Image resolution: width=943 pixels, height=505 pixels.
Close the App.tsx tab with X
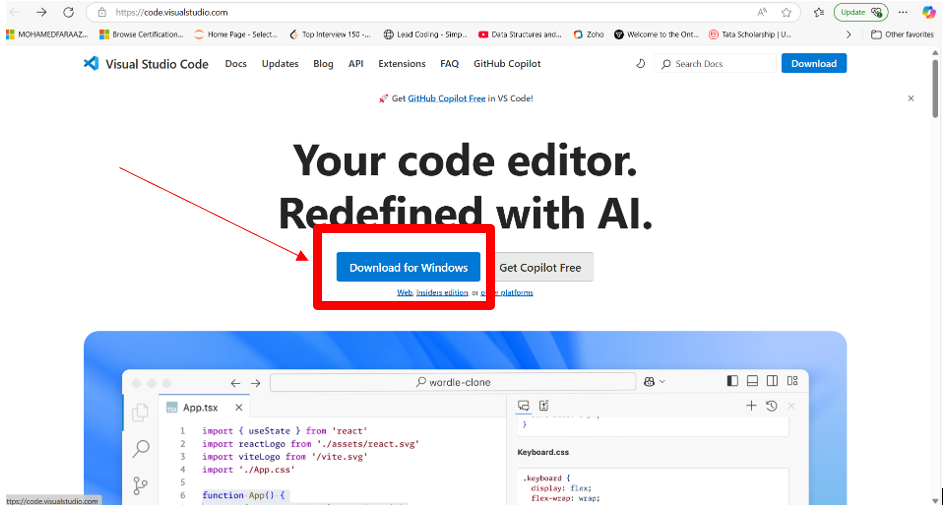[239, 408]
